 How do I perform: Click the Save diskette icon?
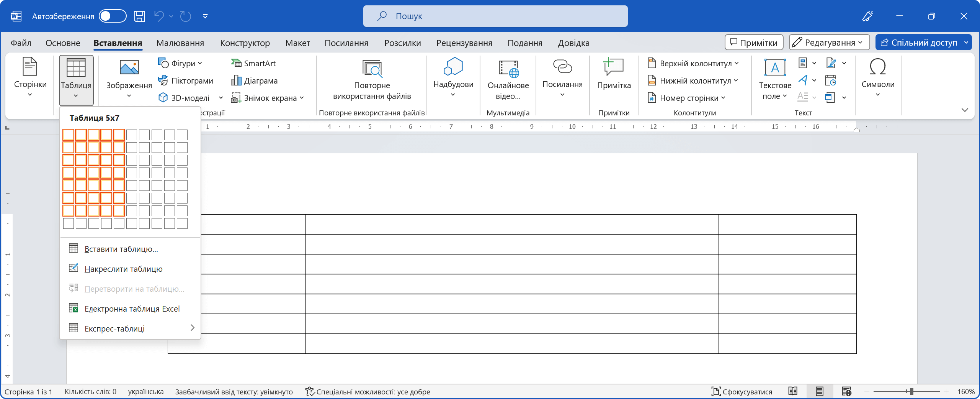[139, 16]
